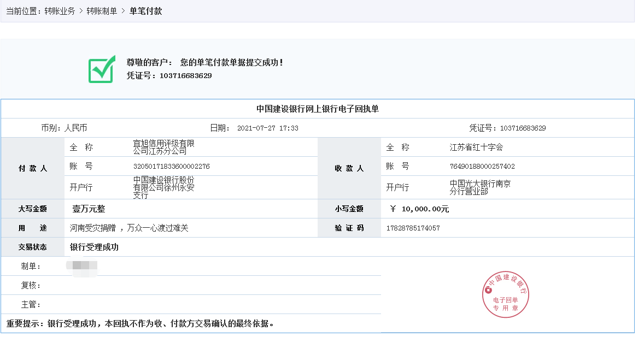Select the voucher number in the receipt header row

pyautogui.click(x=523, y=128)
